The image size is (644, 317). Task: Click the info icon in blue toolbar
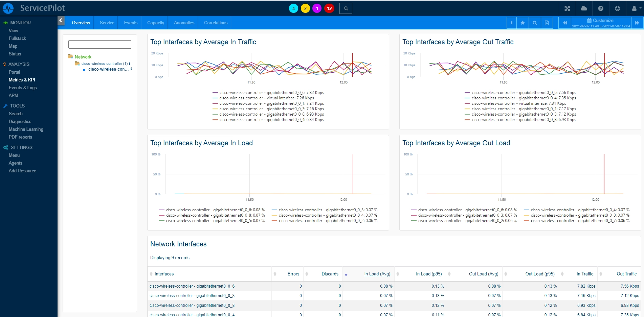[511, 23]
